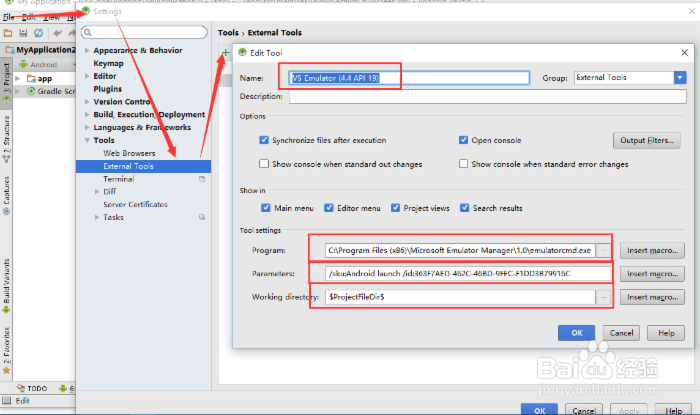
Task: Click Cancel in Edit Tool dialog
Action: (621, 333)
